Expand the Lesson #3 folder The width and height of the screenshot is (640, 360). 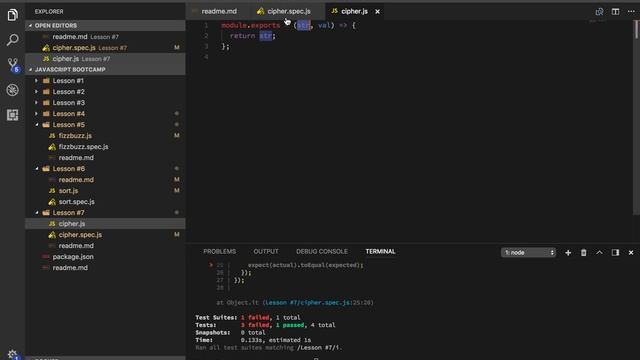tap(105, 102)
